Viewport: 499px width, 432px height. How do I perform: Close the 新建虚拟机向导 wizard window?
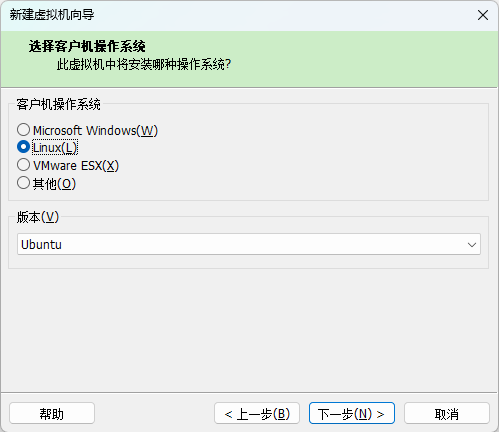tap(483, 15)
